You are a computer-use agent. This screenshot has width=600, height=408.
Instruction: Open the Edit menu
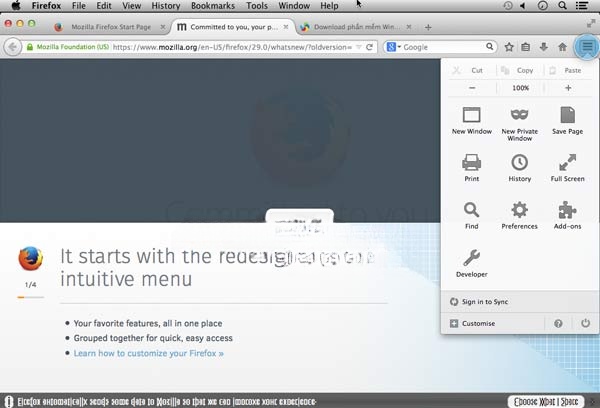(104, 6)
